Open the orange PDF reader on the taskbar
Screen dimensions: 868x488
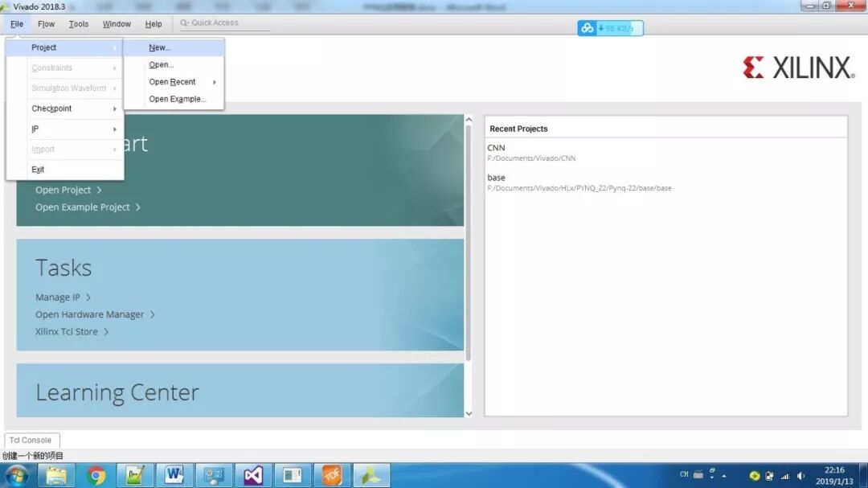click(x=332, y=475)
